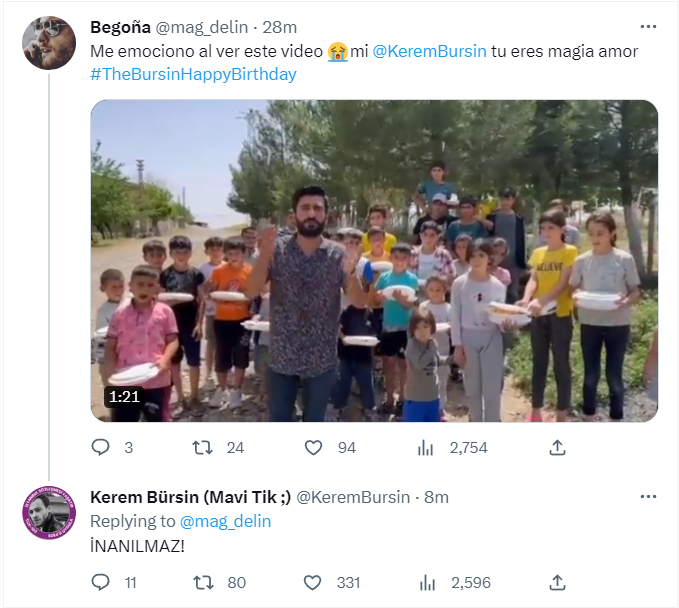The height and width of the screenshot is (608, 679).
Task: Reply to Kerem Bürsin's İNANILMAZ tweet
Action: click(x=100, y=582)
